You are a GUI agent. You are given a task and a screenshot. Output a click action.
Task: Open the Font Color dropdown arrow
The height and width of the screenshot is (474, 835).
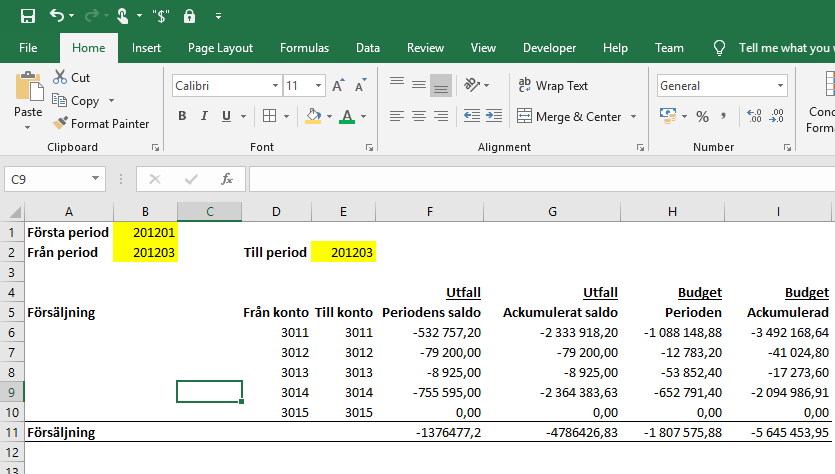pyautogui.click(x=364, y=116)
